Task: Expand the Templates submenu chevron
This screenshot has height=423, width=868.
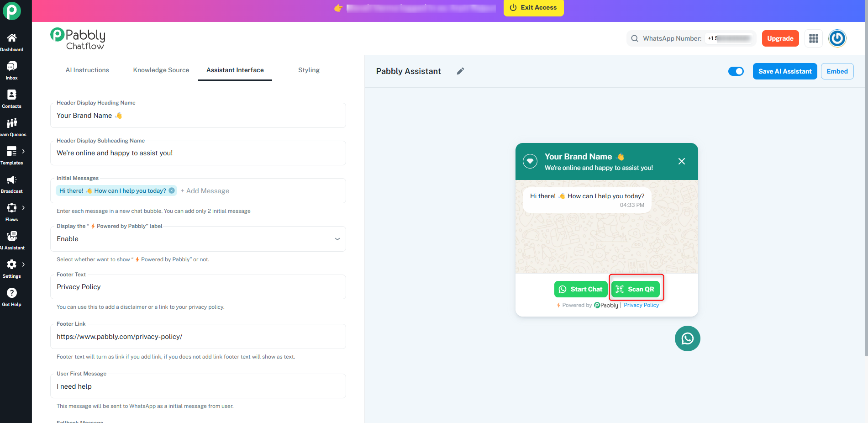Action: tap(23, 151)
